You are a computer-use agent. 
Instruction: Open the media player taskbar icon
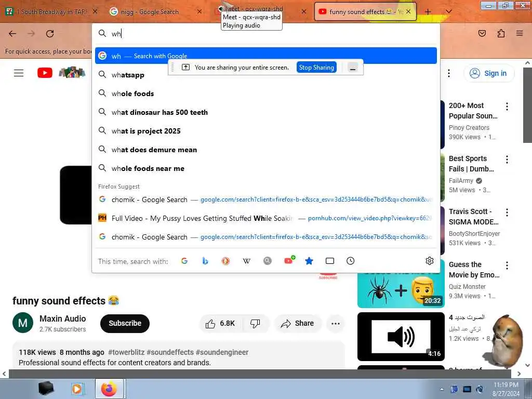click(x=77, y=389)
